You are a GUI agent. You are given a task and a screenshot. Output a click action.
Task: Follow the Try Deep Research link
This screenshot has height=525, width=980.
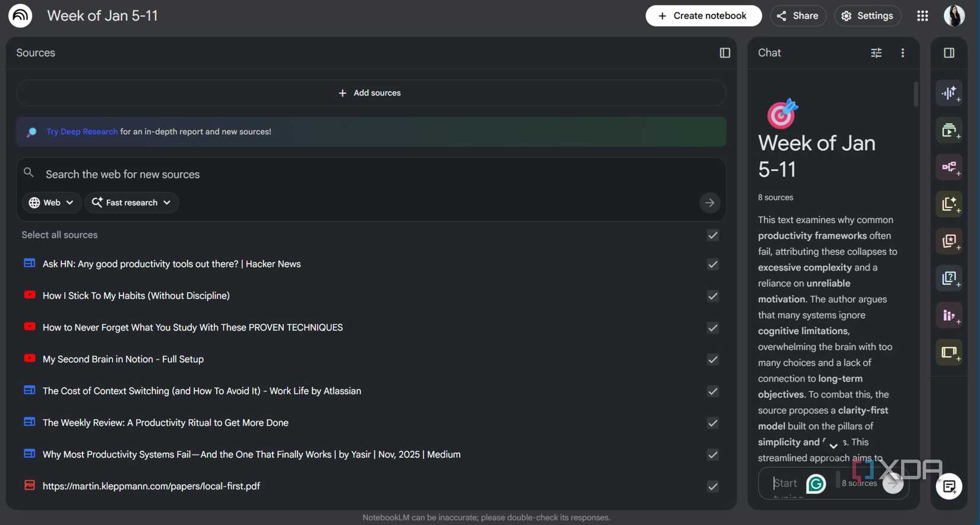[82, 132]
